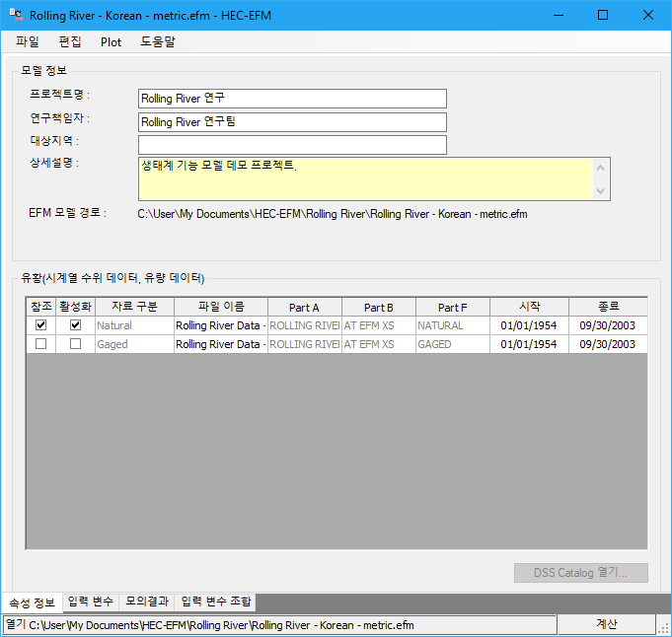Click the 시작 column header
This screenshot has height=637, width=672.
(529, 307)
